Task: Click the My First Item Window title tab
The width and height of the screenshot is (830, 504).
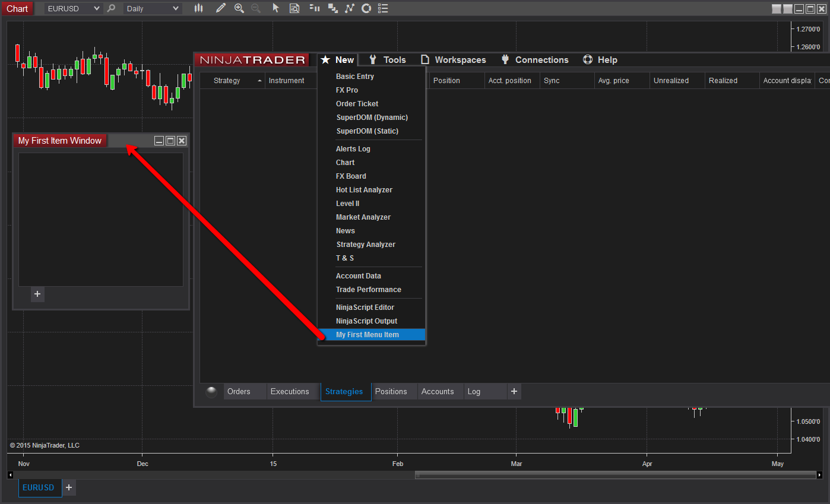Action: (x=60, y=141)
